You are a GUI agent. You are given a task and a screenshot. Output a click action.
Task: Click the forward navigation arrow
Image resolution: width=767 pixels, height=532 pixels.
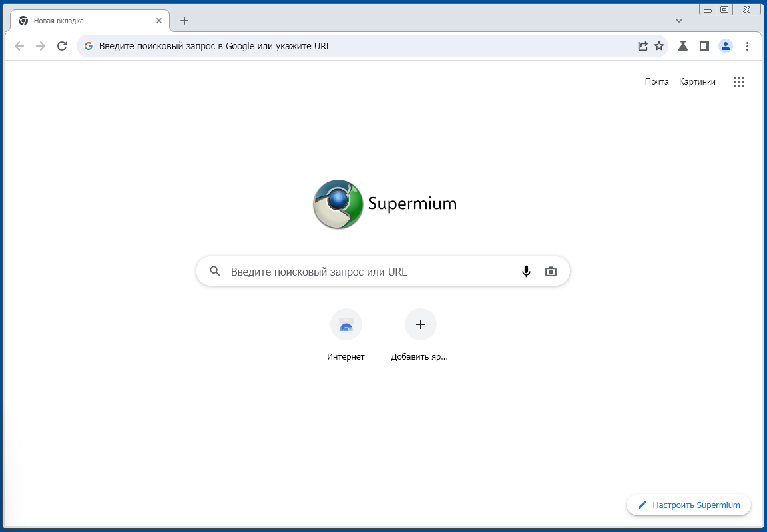pos(41,46)
